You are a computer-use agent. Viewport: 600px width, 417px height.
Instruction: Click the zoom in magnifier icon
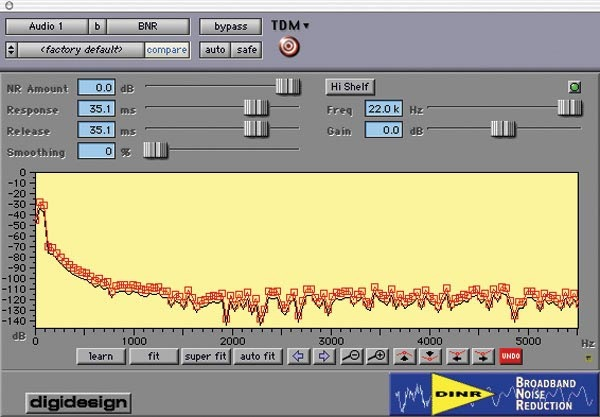376,355
